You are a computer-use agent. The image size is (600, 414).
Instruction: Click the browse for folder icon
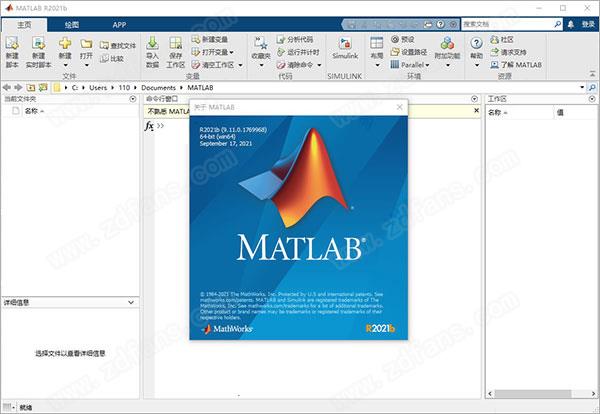click(43, 88)
